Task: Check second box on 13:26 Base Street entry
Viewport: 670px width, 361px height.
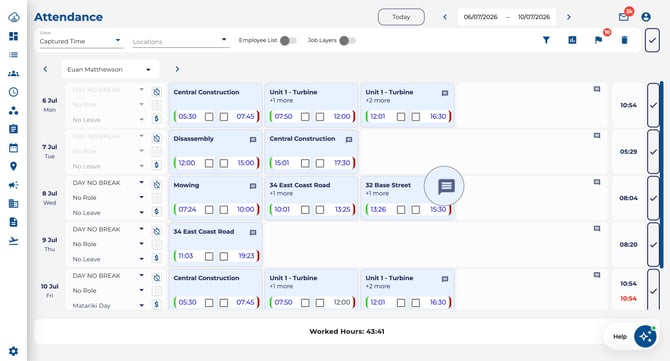Action: coord(415,209)
